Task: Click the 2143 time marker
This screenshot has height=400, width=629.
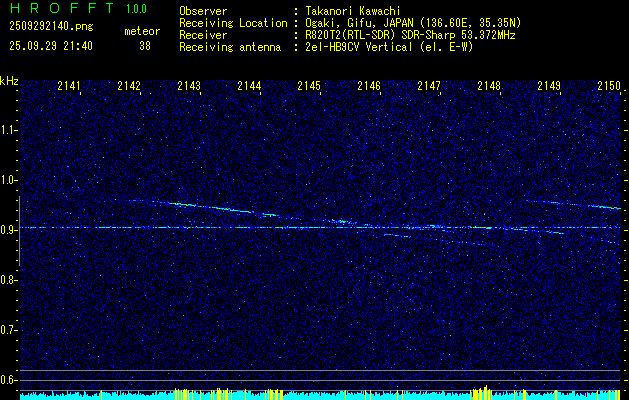Action: click(189, 86)
